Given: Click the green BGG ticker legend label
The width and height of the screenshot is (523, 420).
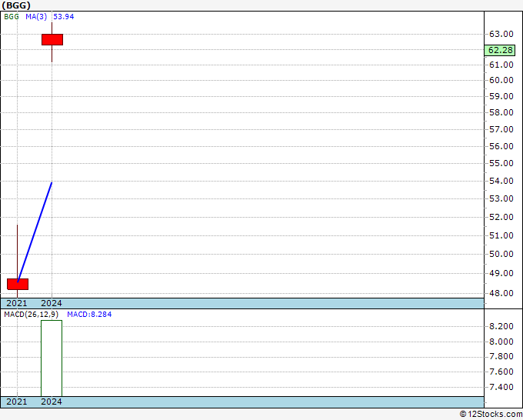Looking at the screenshot, I should tap(12, 17).
